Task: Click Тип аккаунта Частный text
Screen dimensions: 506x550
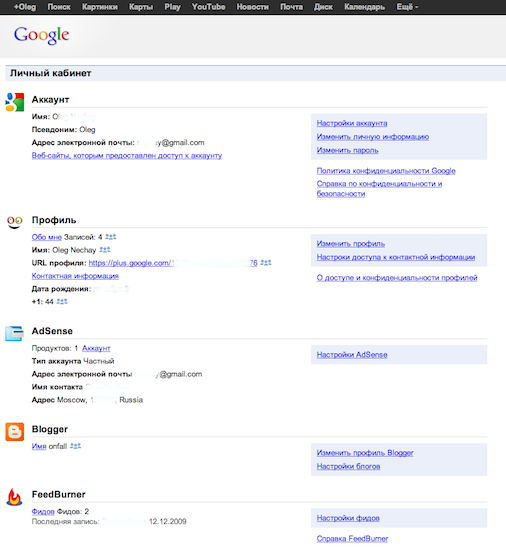Action: 73,361
